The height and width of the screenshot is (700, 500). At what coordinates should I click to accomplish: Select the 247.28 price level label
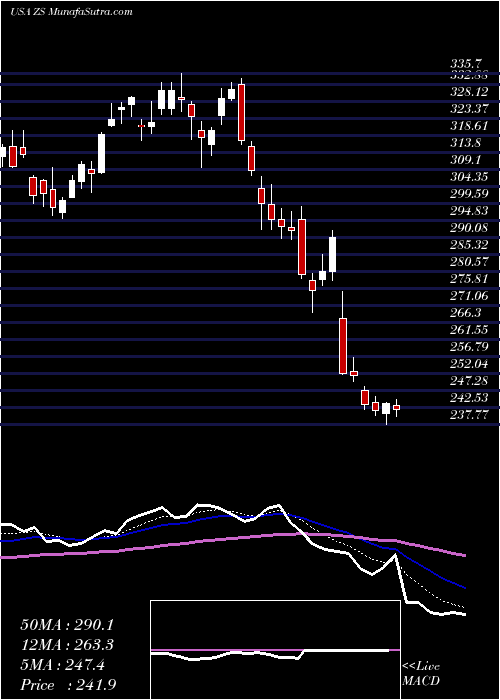tap(471, 380)
